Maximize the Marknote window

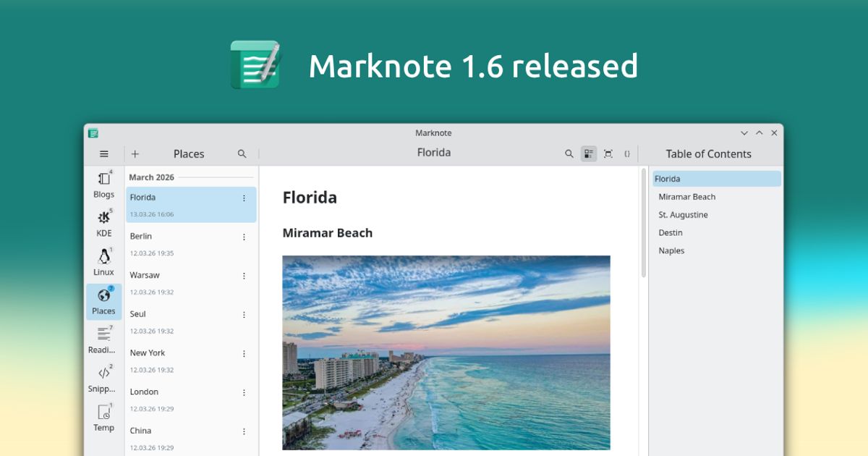click(x=759, y=133)
